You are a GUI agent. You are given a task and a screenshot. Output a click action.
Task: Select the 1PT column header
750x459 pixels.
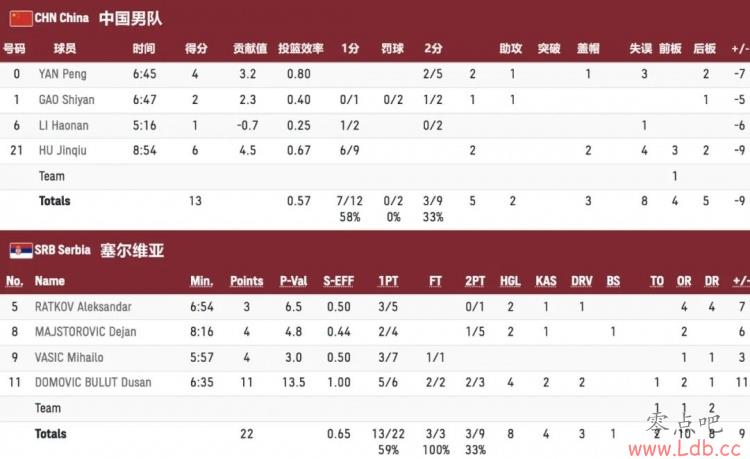pos(388,281)
